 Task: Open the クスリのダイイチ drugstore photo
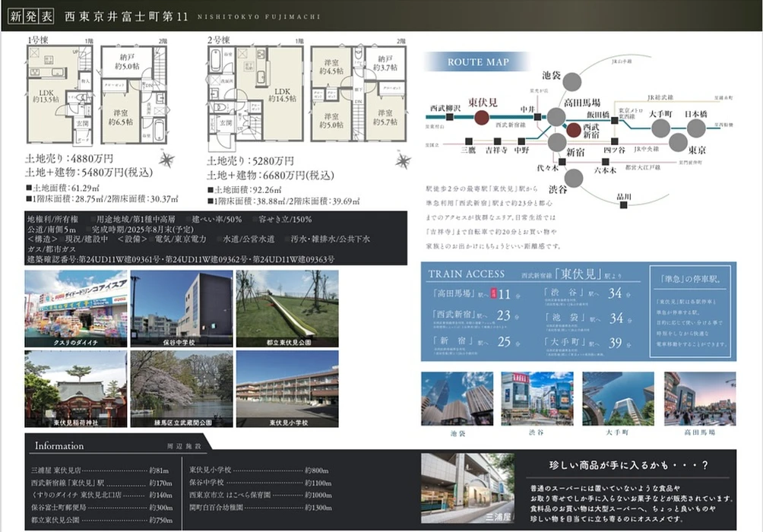pos(76,309)
